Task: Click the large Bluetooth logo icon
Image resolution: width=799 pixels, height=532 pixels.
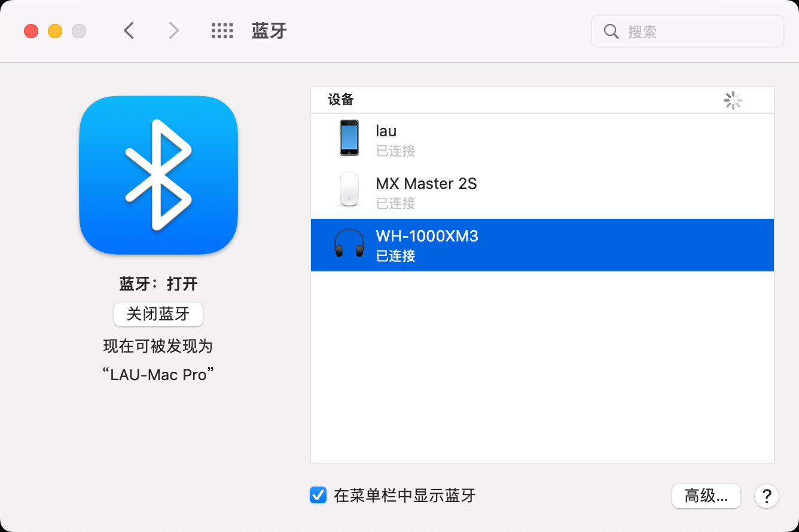Action: click(158, 175)
